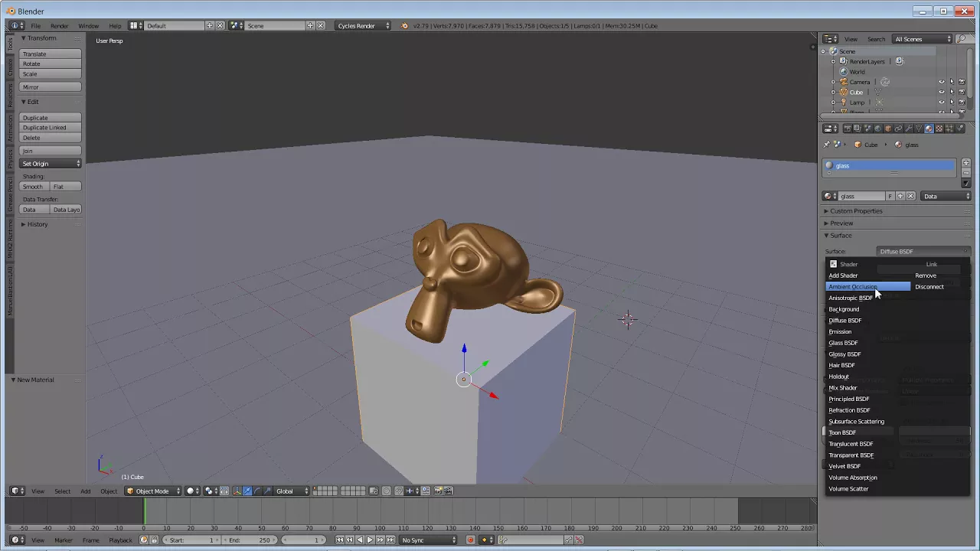This screenshot has width=980, height=551.
Task: Click the Smooth shading button
Action: coord(34,187)
